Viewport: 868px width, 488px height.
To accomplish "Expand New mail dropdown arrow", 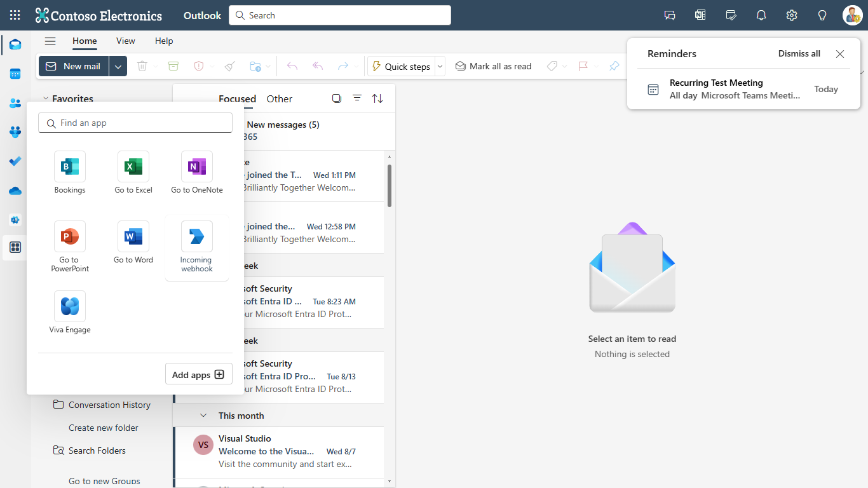I will 118,66.
